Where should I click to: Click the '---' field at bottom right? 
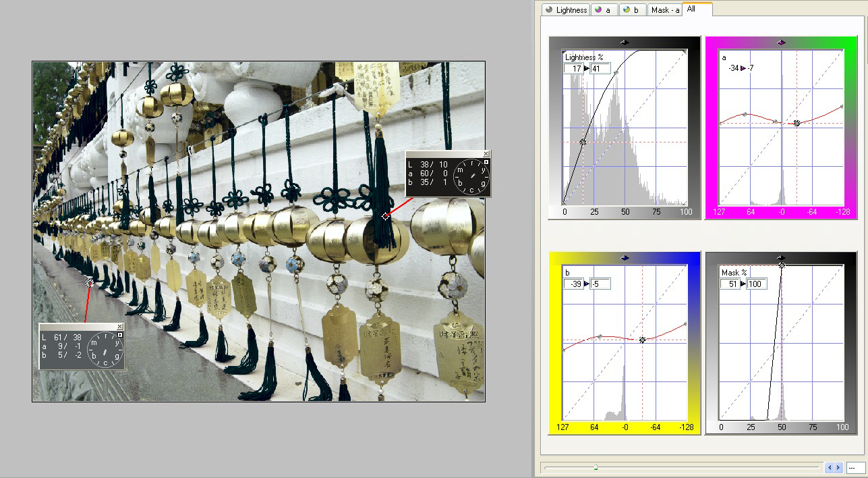(855, 467)
